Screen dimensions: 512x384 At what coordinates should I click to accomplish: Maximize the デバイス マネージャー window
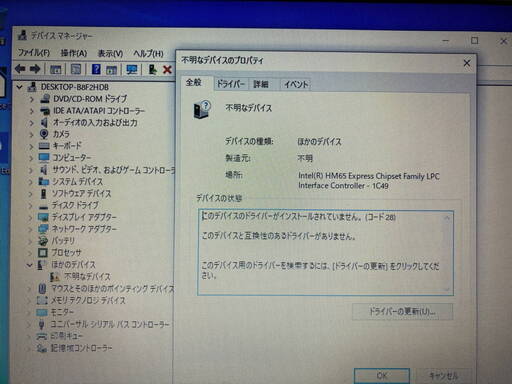[474, 41]
